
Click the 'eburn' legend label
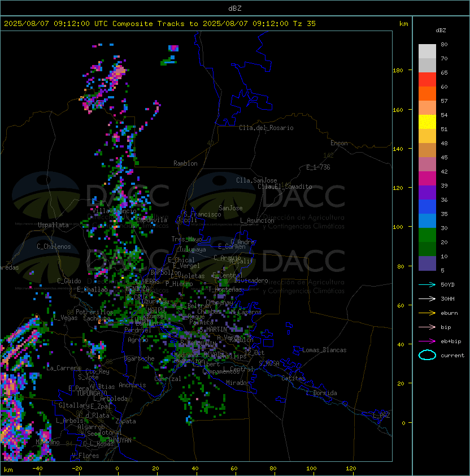449,313
